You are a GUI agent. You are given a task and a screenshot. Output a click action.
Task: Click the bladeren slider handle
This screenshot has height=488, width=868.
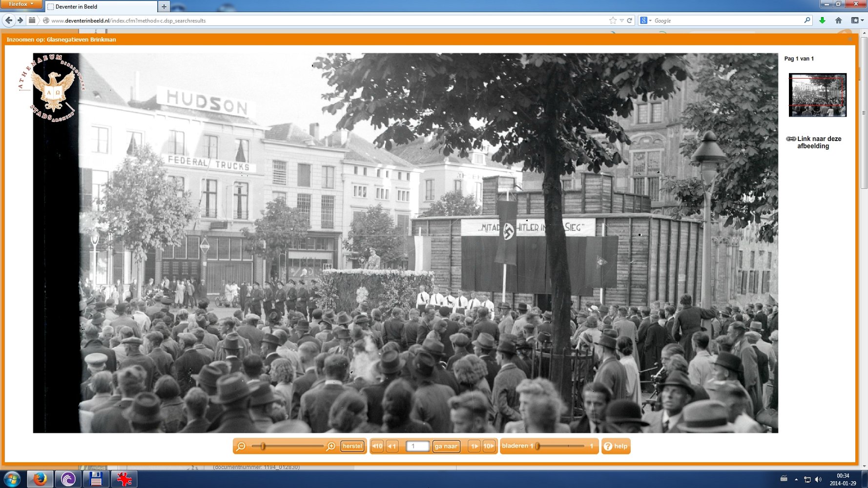[x=537, y=446]
